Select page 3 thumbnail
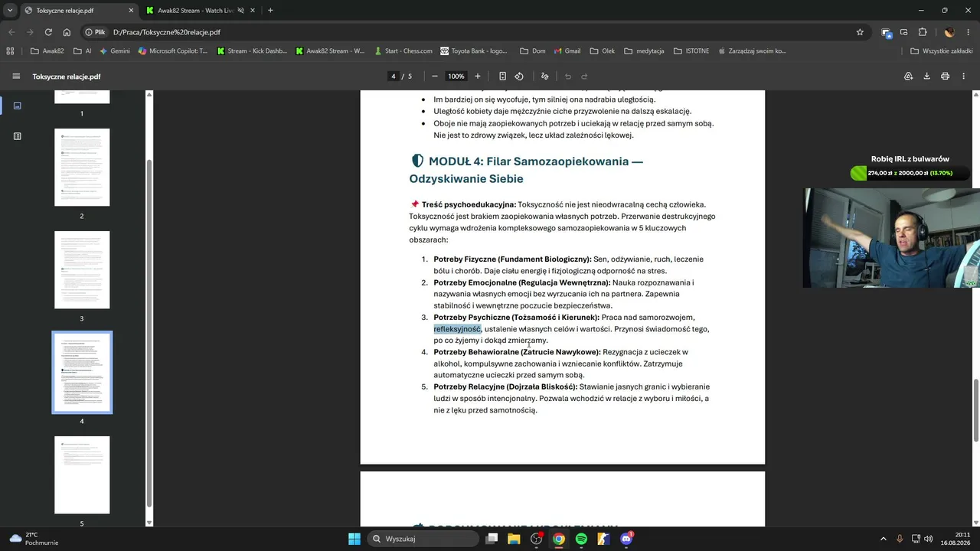 coord(82,270)
